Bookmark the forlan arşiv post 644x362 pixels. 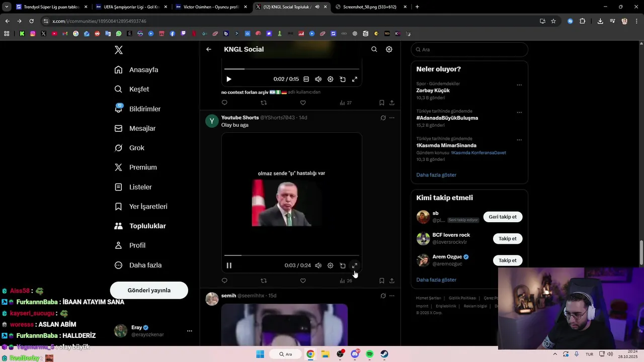pyautogui.click(x=382, y=103)
